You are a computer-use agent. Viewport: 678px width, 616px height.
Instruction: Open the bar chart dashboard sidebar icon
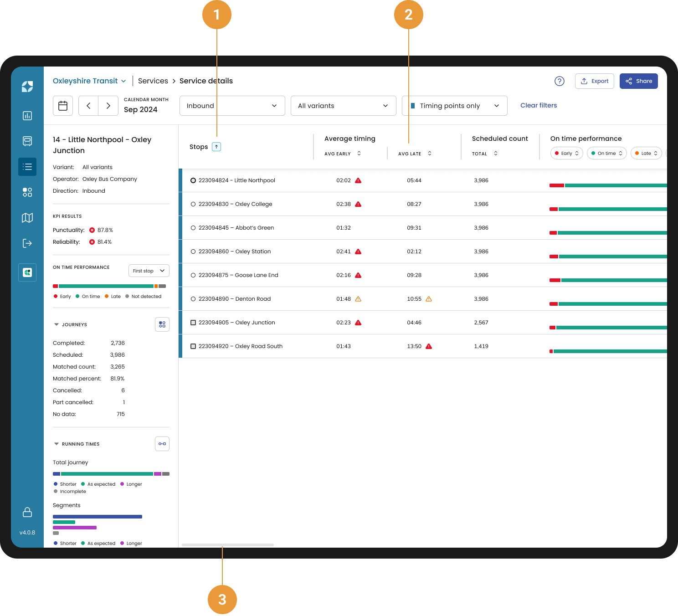[x=27, y=116]
